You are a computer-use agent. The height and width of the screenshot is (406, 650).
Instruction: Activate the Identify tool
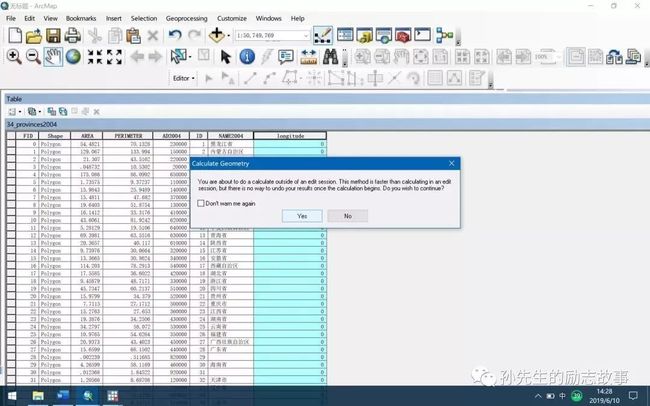pos(247,57)
